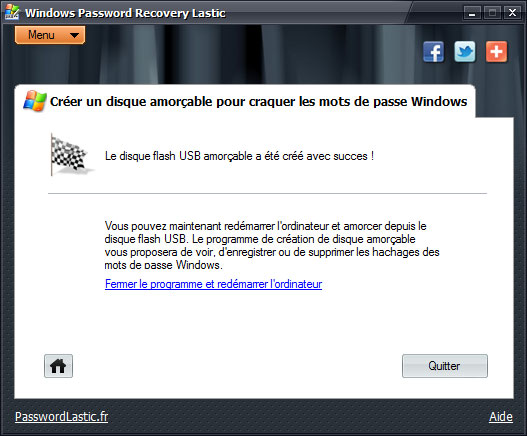Screen dimensions: 527x436
Task: Click the Quitter button
Action: 445,366
